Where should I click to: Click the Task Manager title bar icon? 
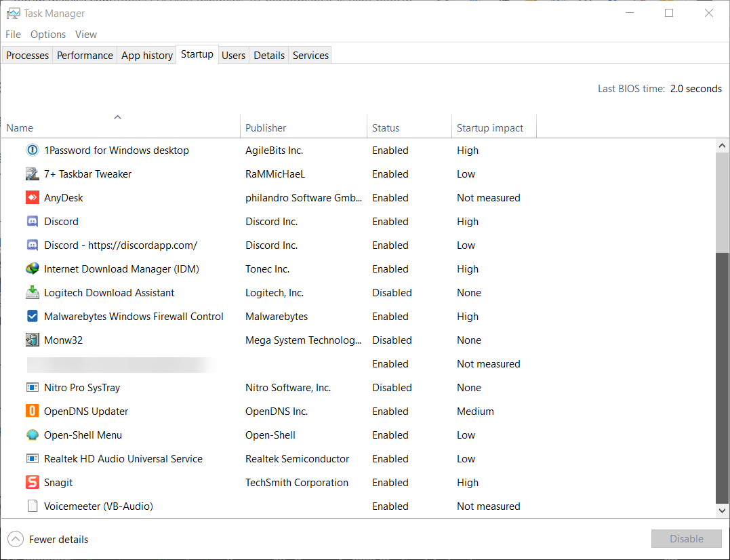pyautogui.click(x=13, y=14)
